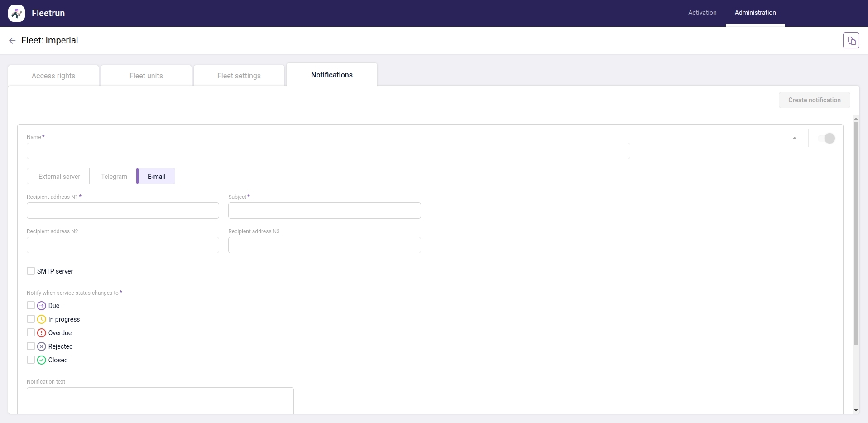Click the yellow In progress clock icon
868x423 pixels.
coord(41,319)
